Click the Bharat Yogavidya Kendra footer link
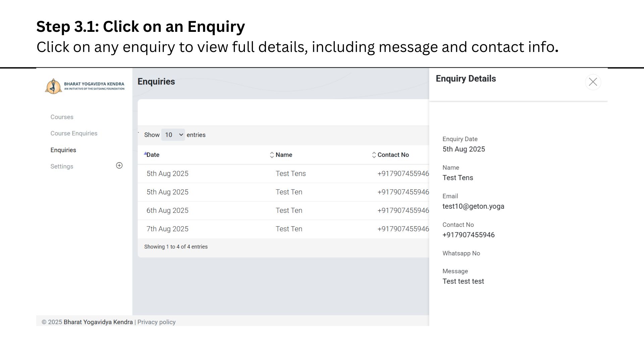 click(x=98, y=322)
